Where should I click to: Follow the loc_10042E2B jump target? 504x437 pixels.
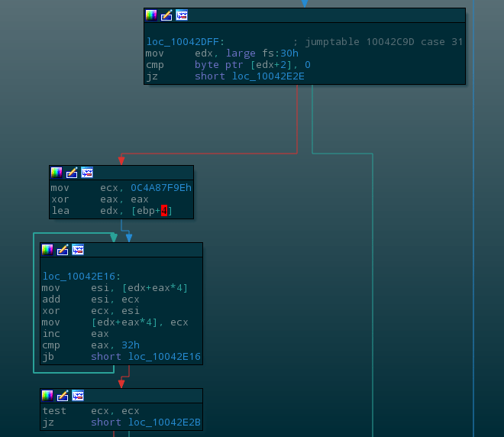click(164, 422)
